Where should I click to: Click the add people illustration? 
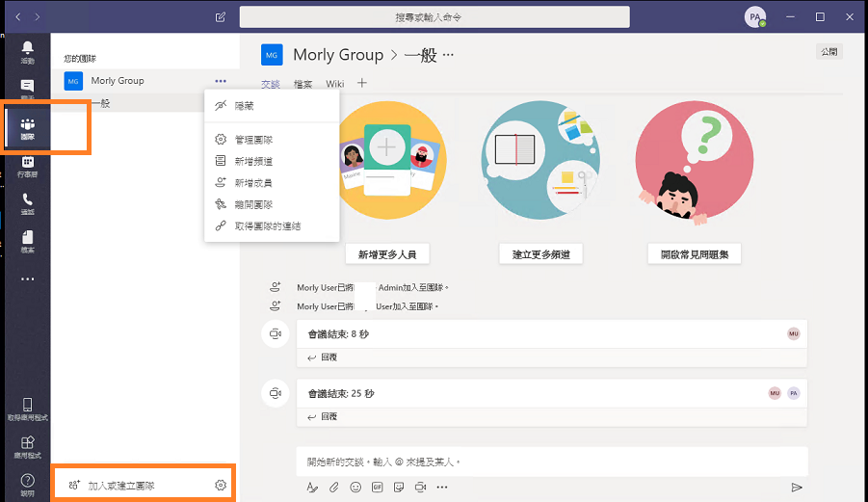[390, 161]
